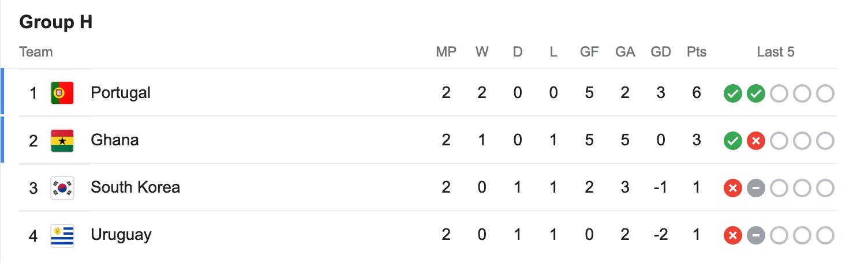Click Portugal's second green win checkmark
The image size is (868, 263).
coord(756,93)
